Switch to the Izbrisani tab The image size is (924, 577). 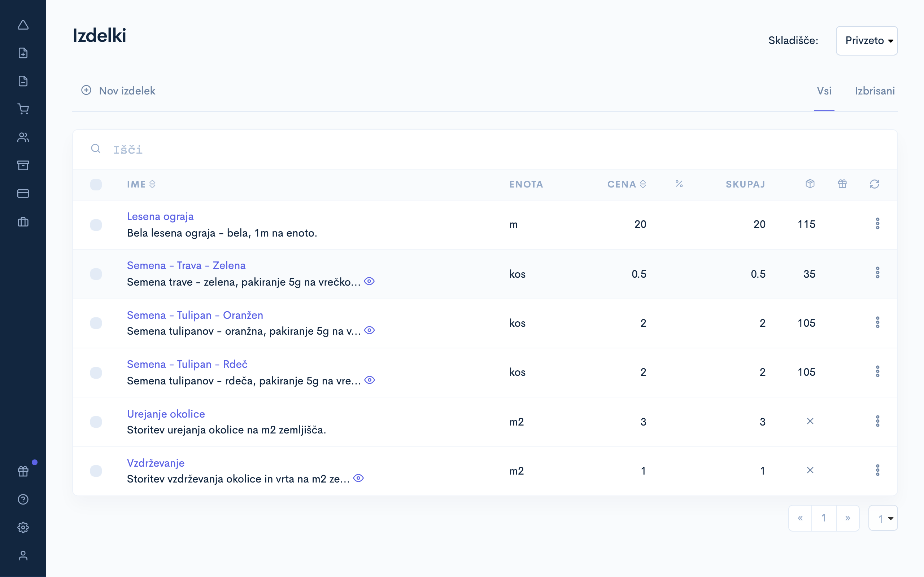click(x=874, y=91)
